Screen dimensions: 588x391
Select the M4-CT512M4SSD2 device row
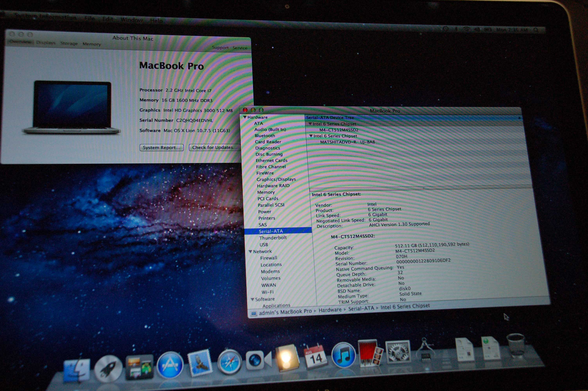click(x=339, y=130)
